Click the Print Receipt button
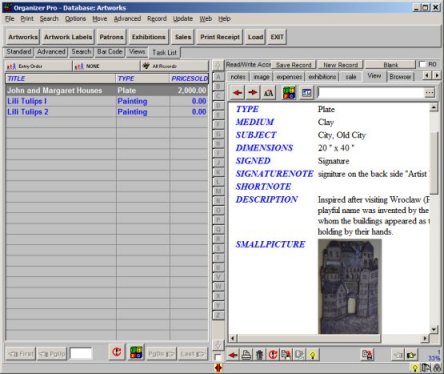The width and height of the screenshot is (444, 374). pyautogui.click(x=220, y=37)
